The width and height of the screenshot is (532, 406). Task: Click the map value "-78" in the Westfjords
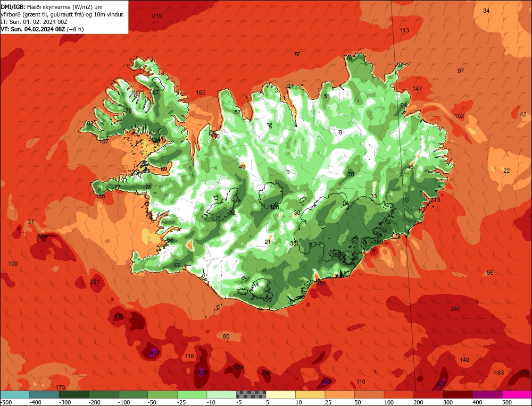point(127,111)
